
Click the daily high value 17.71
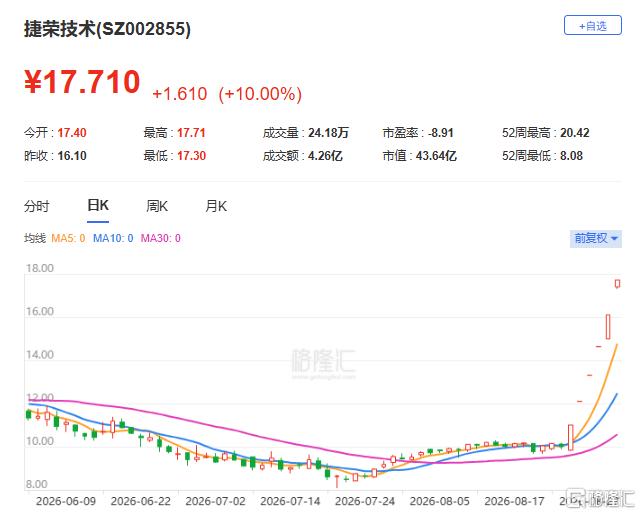tap(191, 133)
